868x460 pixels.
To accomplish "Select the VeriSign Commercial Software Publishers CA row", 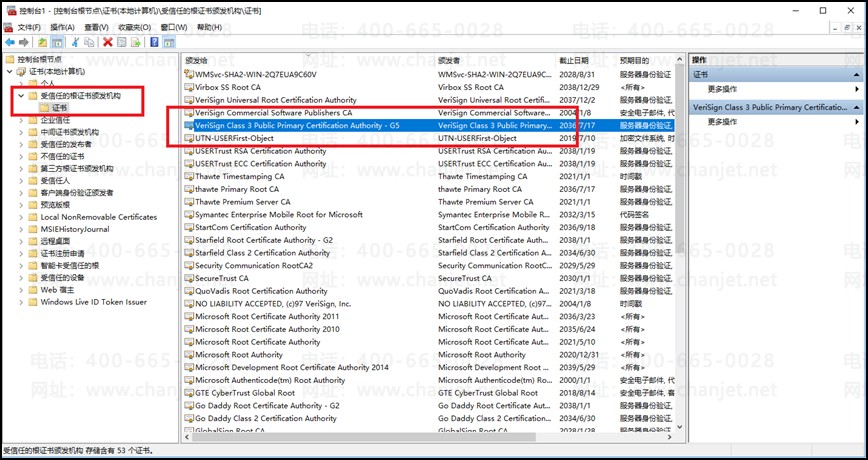I will (x=428, y=113).
